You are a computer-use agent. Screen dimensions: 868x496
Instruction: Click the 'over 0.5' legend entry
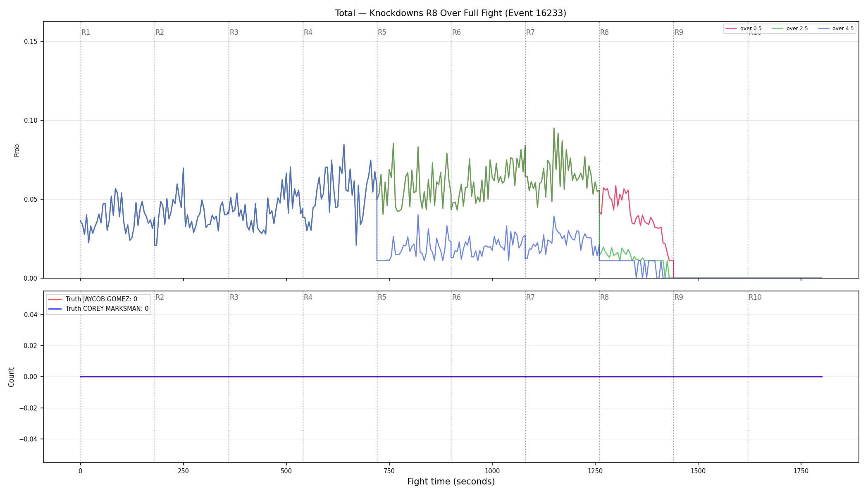coord(744,29)
